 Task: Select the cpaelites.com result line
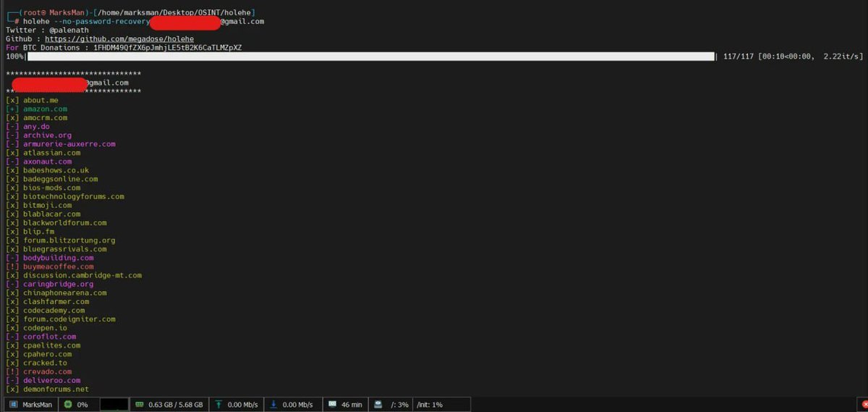(x=43, y=345)
